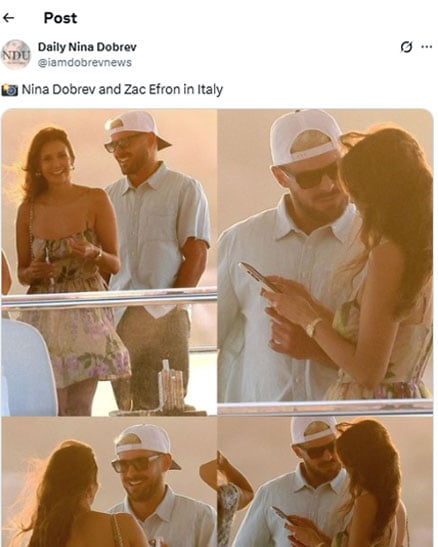The height and width of the screenshot is (547, 438).
Task: Click the phone held in top-right photo
Action: tap(258, 278)
